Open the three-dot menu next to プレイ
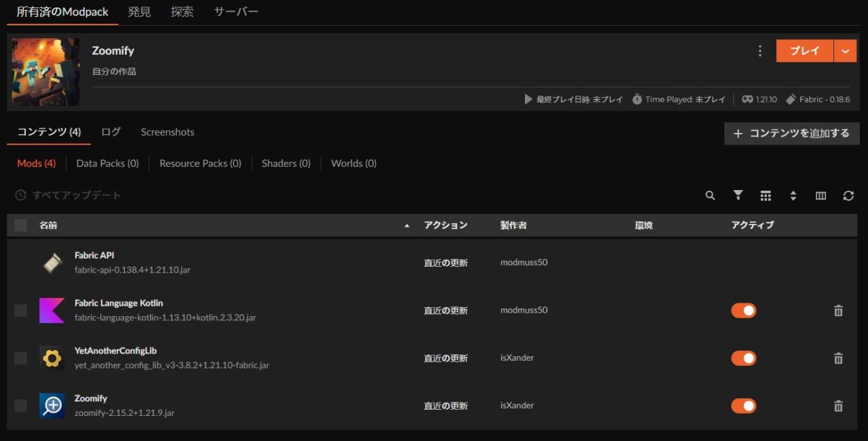The width and height of the screenshot is (868, 441). [759, 50]
